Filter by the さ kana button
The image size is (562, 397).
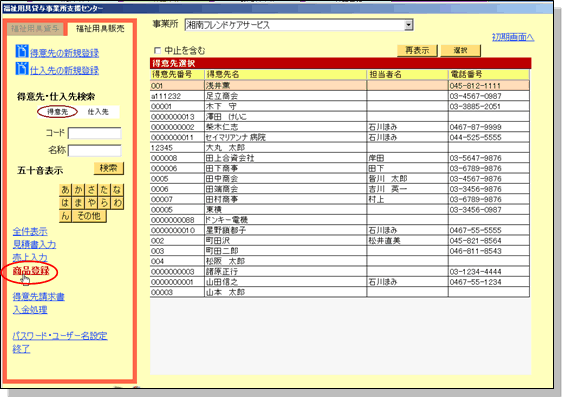point(91,190)
